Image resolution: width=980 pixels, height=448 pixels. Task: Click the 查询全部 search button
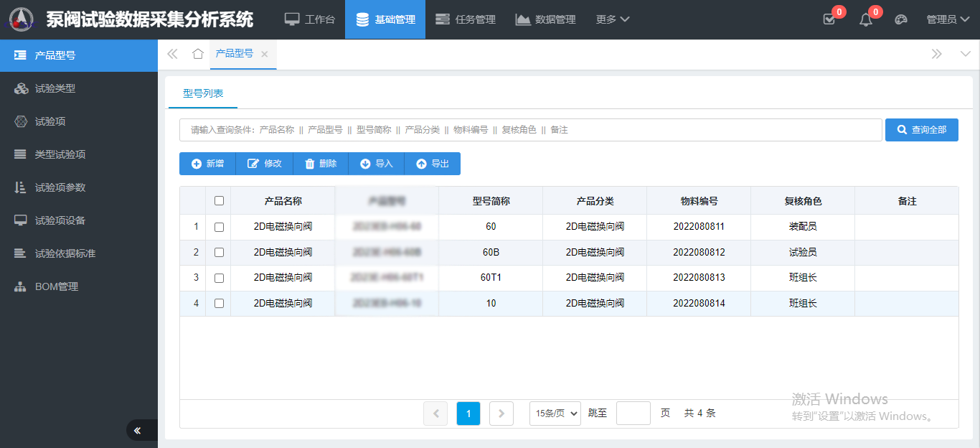coord(921,130)
